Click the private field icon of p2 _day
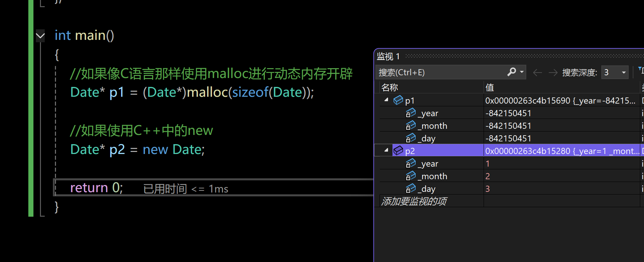 coord(411,188)
